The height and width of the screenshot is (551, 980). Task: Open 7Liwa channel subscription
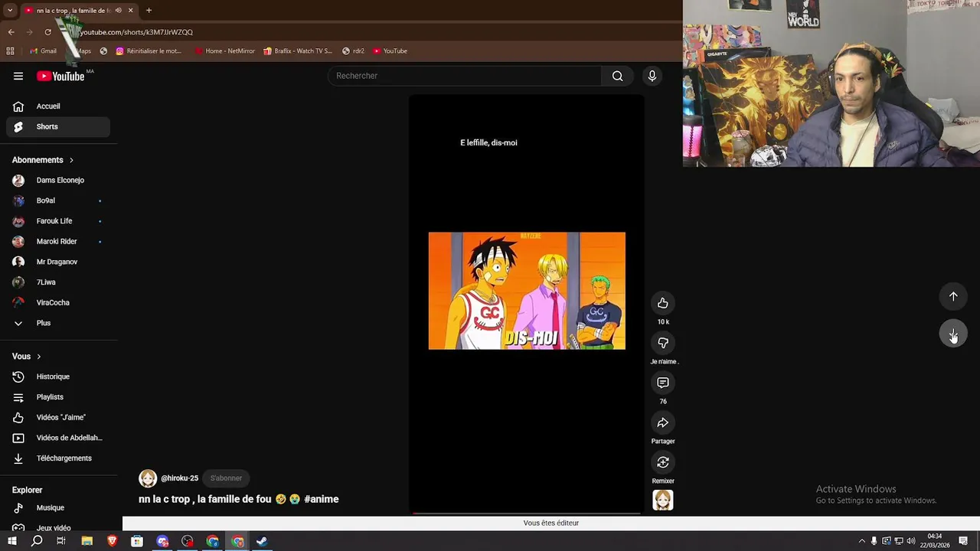tap(58, 282)
